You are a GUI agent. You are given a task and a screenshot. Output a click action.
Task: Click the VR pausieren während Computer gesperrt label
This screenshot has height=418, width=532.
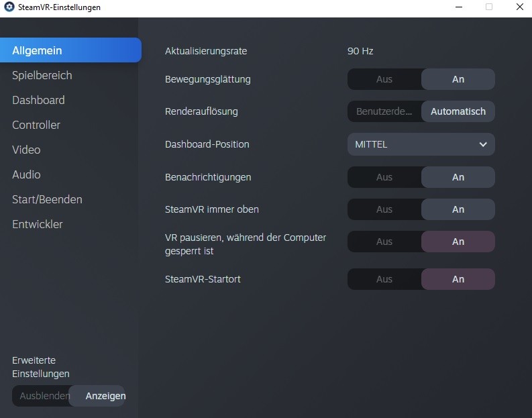click(246, 244)
